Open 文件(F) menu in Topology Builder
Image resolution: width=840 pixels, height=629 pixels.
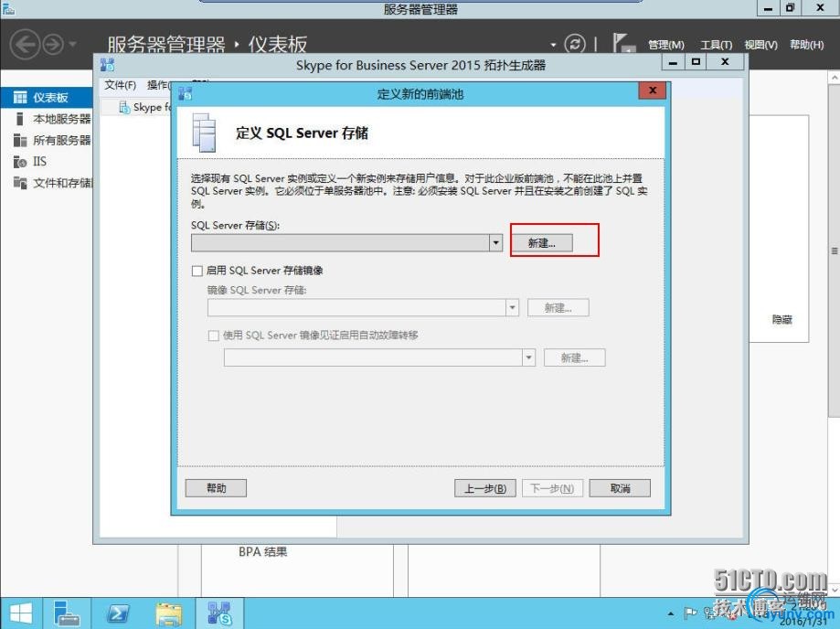[120, 85]
